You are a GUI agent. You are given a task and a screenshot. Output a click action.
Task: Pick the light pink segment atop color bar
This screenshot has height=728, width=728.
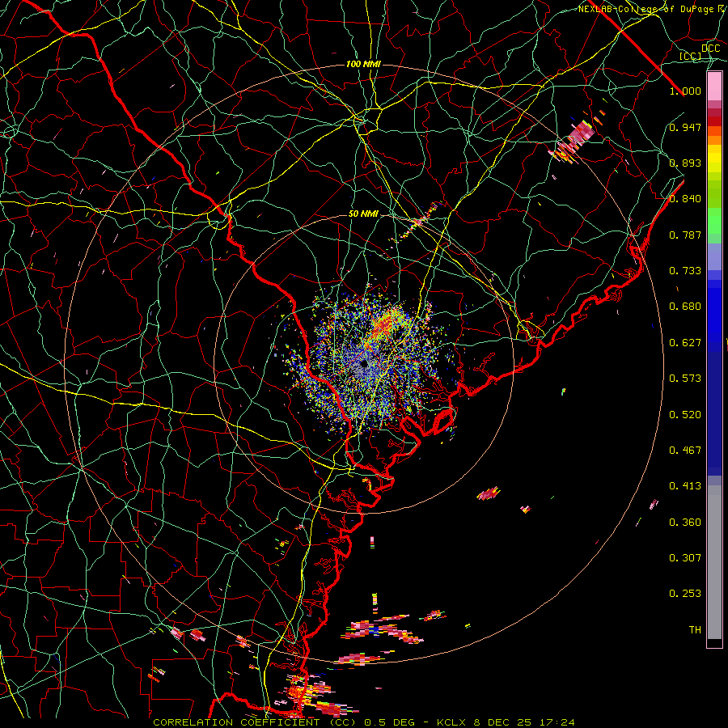click(714, 87)
